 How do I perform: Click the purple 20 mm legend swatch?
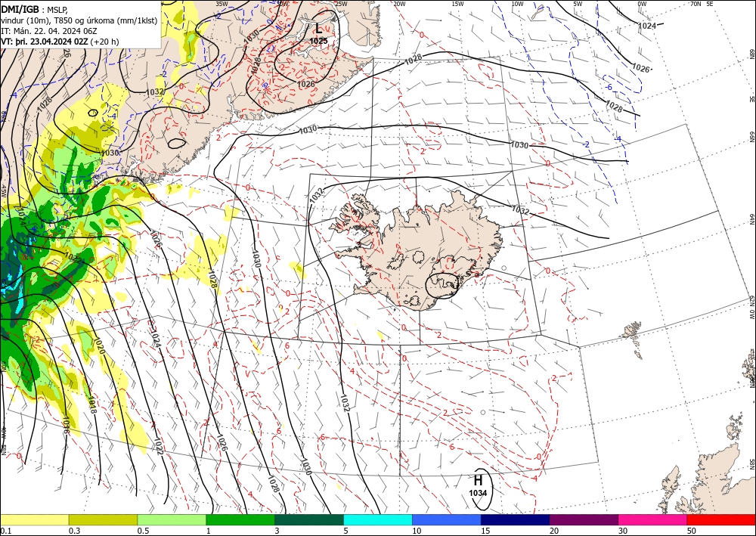click(x=584, y=519)
